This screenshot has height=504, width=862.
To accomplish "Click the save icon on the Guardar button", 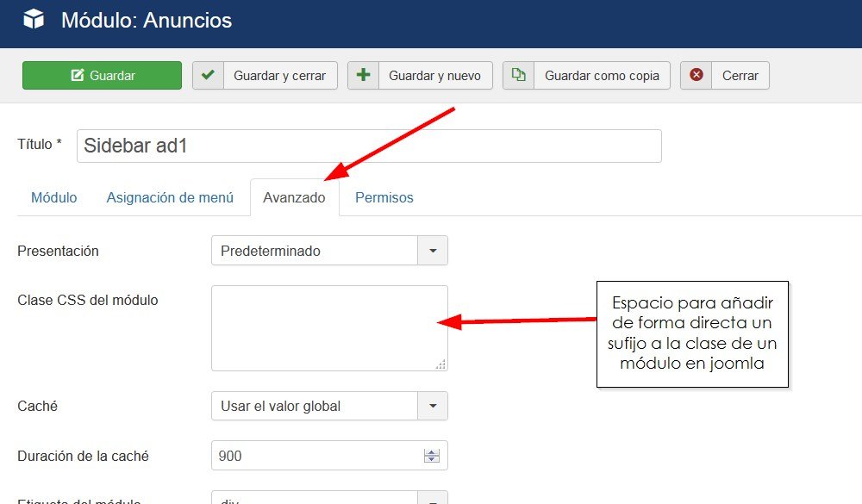I will pos(80,75).
